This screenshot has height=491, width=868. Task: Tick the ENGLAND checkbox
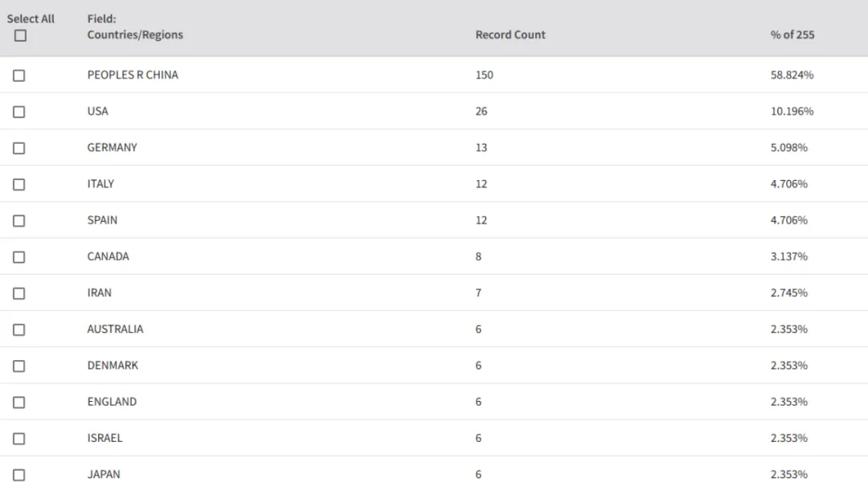[18, 403]
